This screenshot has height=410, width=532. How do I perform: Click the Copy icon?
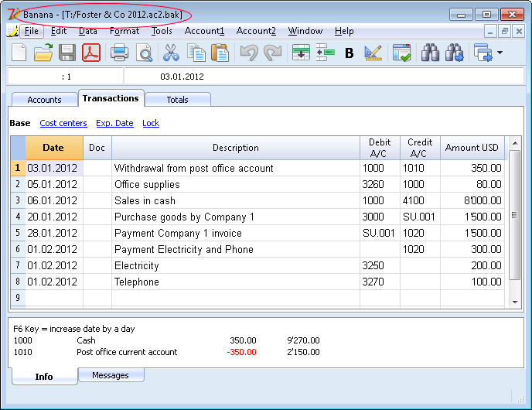click(196, 53)
